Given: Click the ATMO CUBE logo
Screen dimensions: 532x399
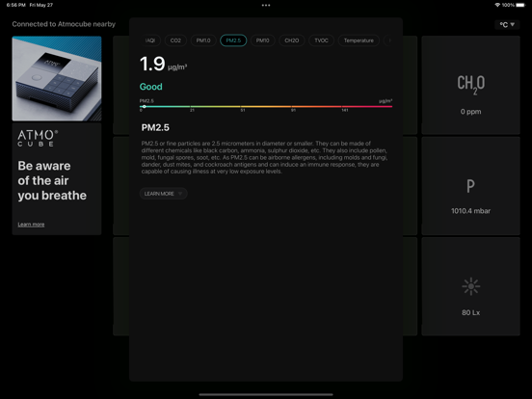Looking at the screenshot, I should pyautogui.click(x=38, y=138).
